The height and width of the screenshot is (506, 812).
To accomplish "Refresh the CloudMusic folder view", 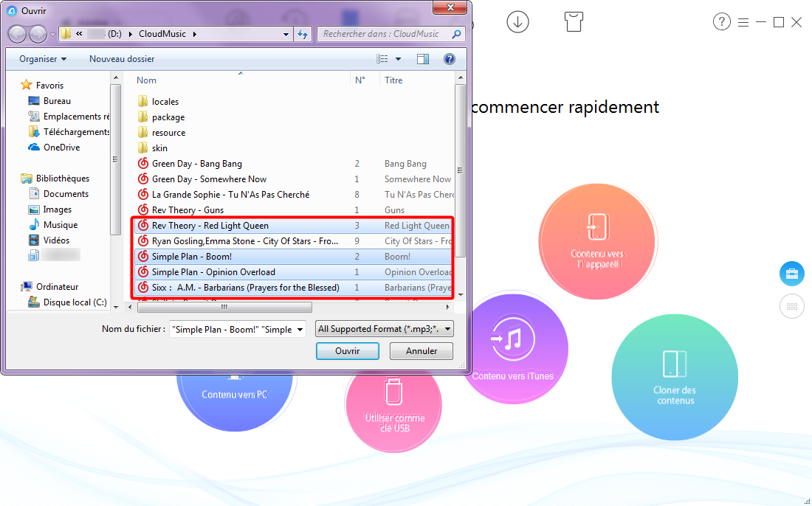I will click(303, 34).
